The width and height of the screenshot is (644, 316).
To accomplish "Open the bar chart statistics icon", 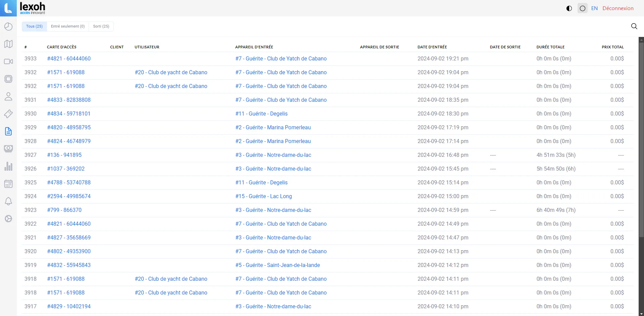I will pyautogui.click(x=8, y=166).
